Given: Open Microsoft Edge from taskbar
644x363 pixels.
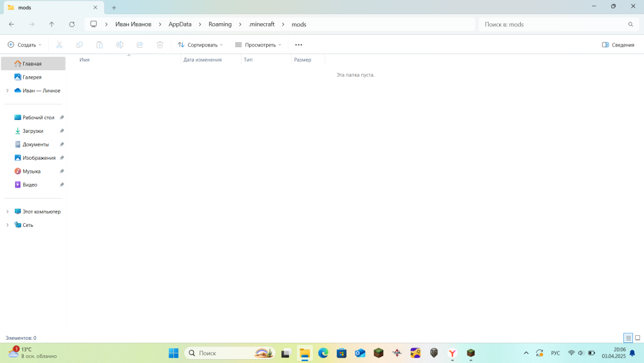Looking at the screenshot, I should click(x=323, y=353).
